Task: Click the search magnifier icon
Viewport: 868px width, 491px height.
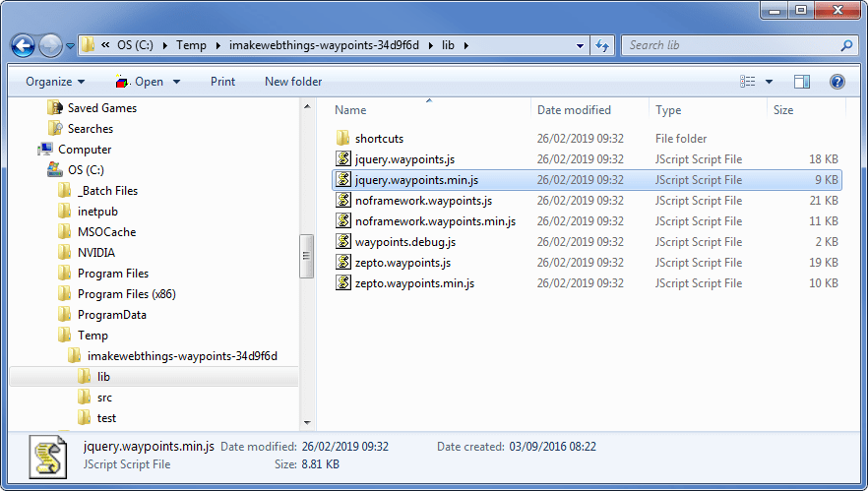Action: (846, 46)
